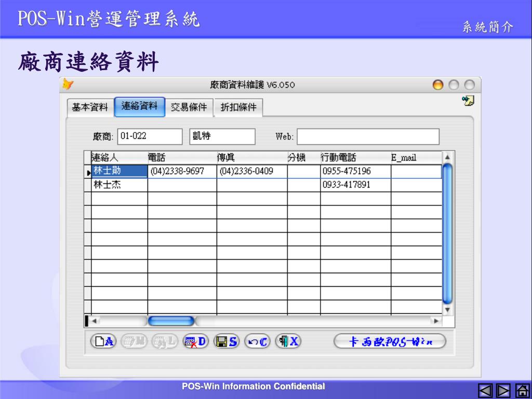Screen dimensions: 532x399
Task: Click the 系統簡介 text in slide header
Action: coord(487,27)
